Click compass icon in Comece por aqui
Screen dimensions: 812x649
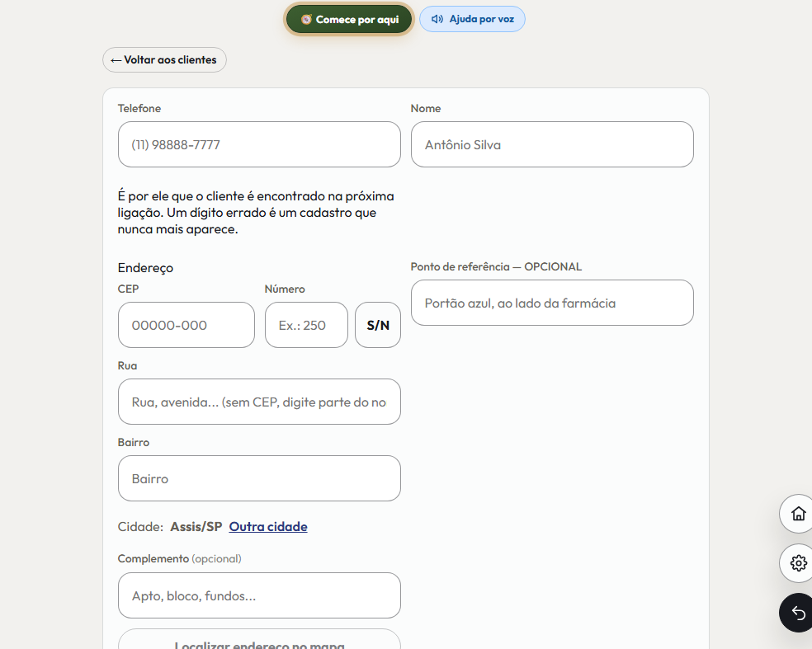306,20
